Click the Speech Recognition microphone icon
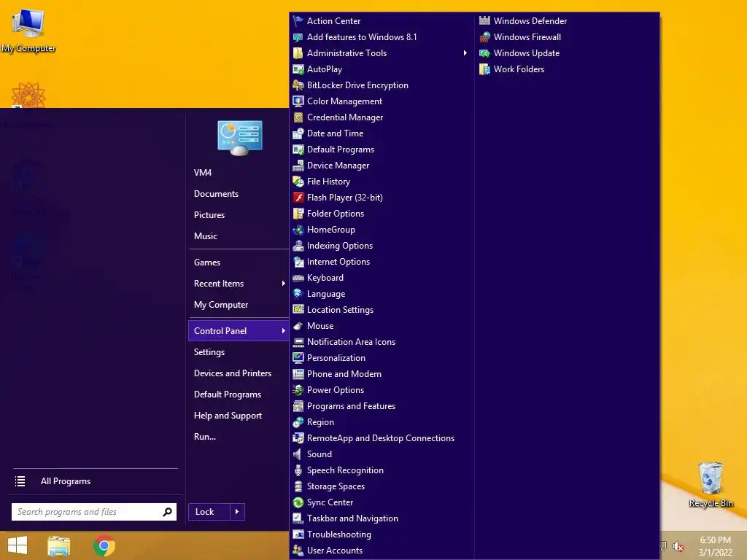The height and width of the screenshot is (560, 747). pos(298,470)
